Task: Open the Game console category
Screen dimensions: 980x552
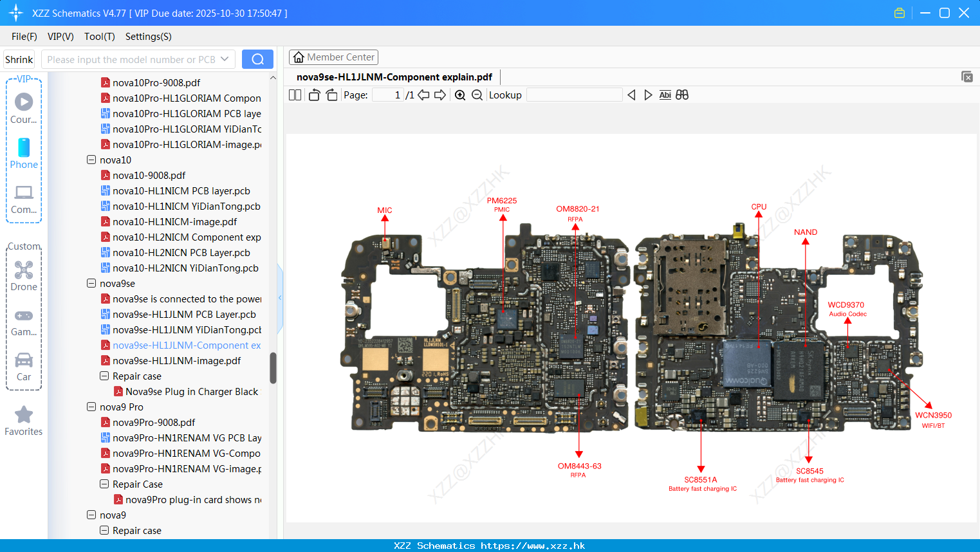Action: [x=24, y=322]
